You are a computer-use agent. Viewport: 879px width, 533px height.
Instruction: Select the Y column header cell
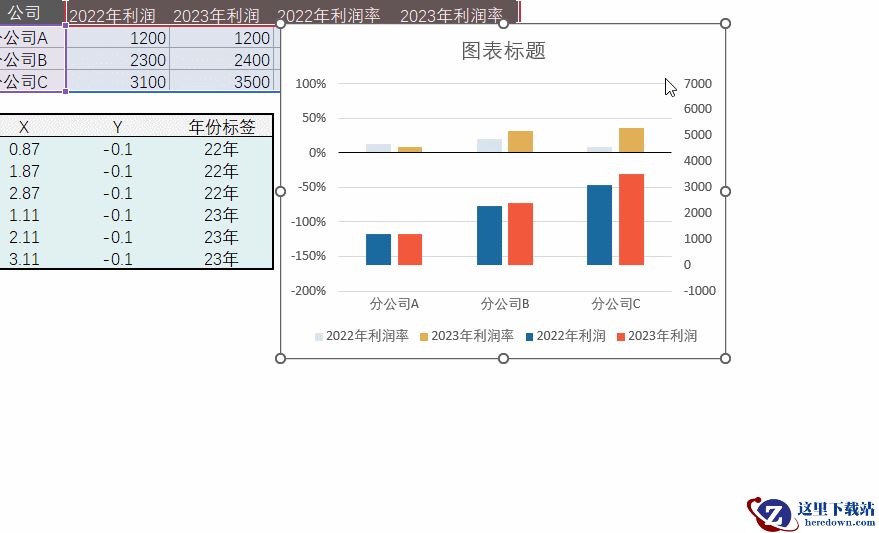[x=117, y=127]
